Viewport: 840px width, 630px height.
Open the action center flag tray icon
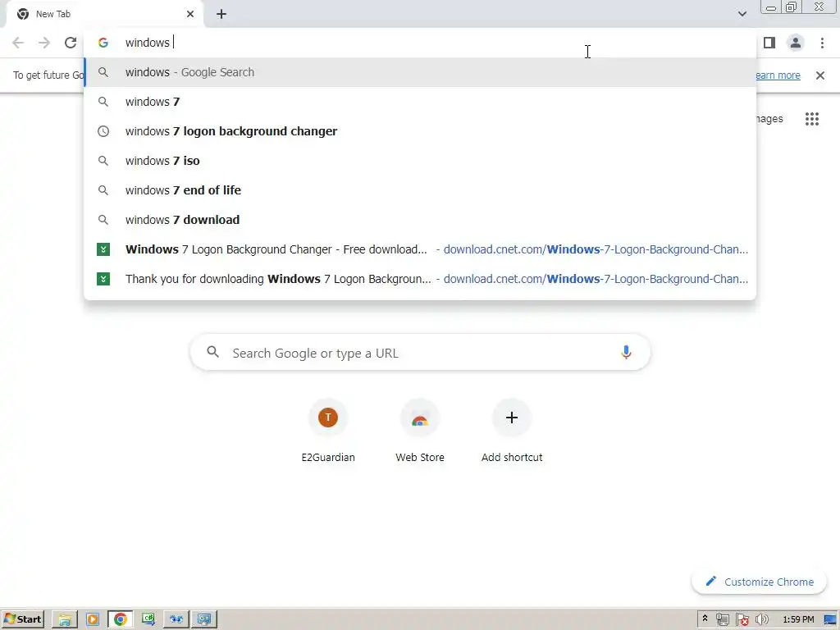point(742,620)
